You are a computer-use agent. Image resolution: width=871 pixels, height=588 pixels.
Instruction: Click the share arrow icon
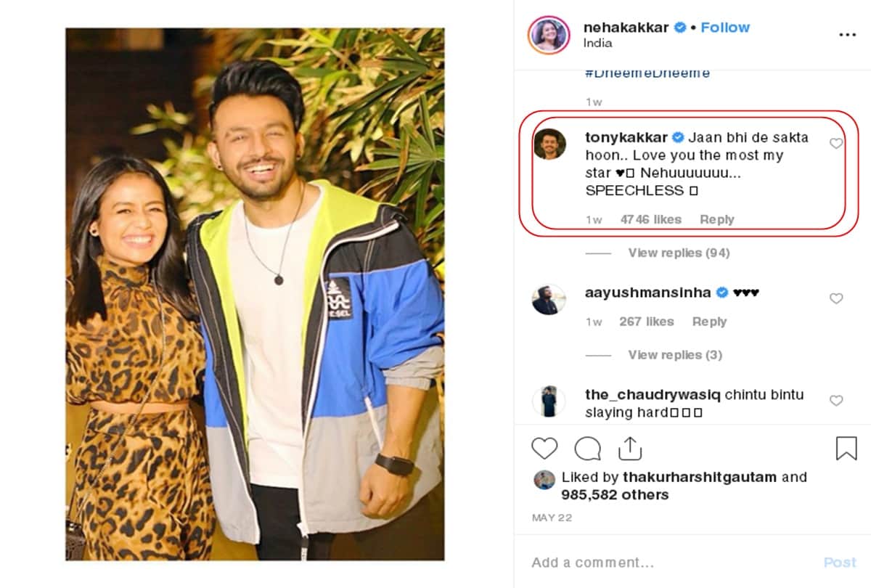coord(631,448)
